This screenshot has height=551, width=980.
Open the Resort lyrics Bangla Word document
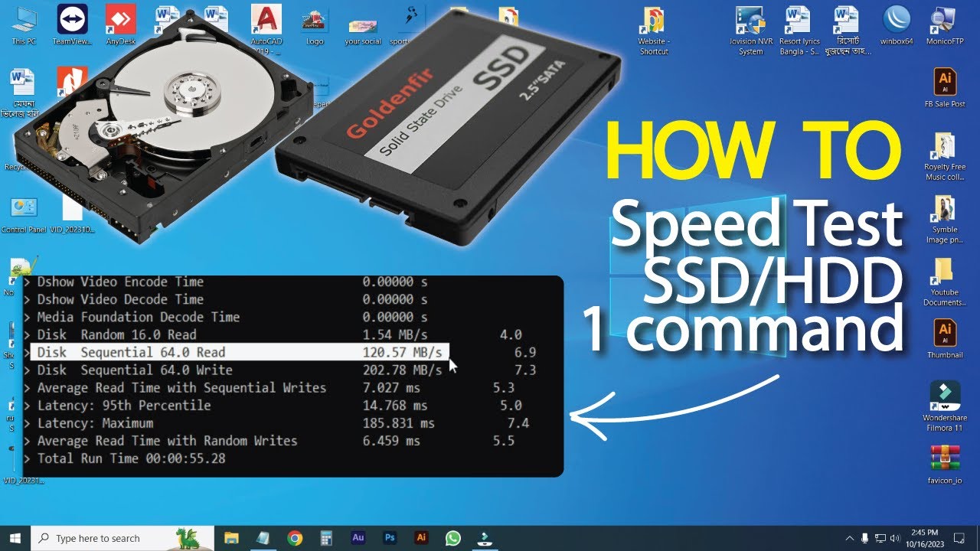click(x=799, y=31)
